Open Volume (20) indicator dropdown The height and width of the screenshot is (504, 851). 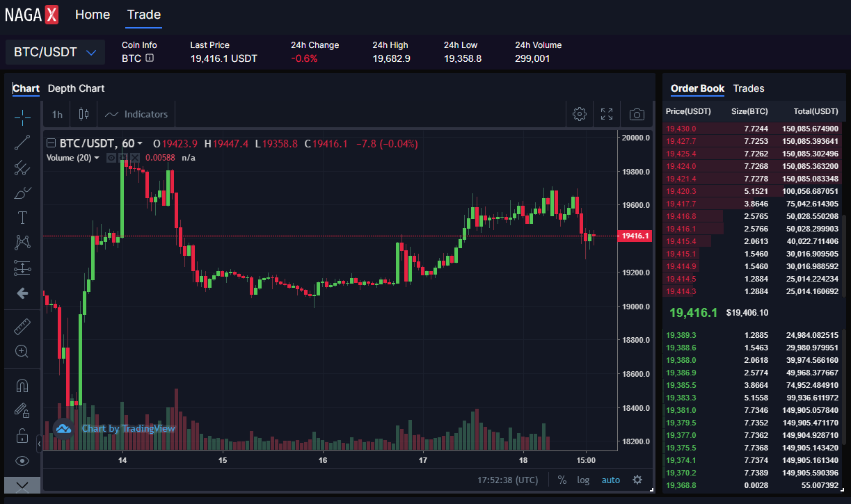(x=97, y=158)
